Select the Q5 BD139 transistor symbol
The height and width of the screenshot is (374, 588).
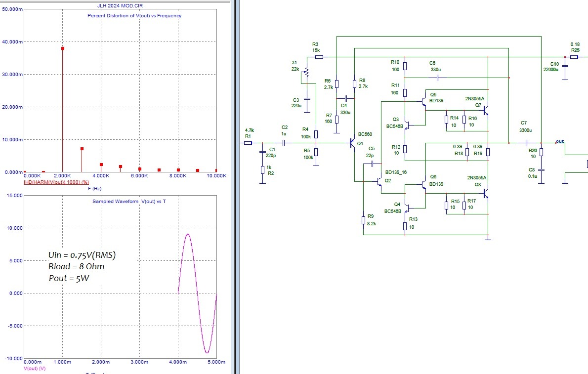423,102
